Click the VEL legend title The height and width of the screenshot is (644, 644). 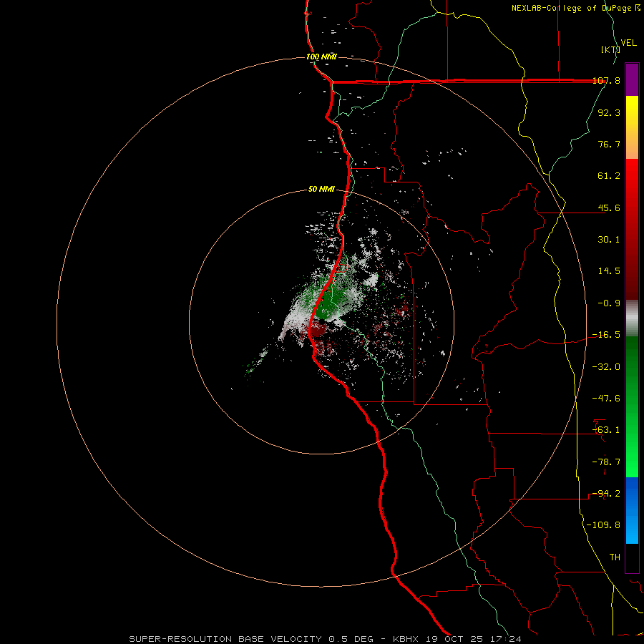click(628, 43)
